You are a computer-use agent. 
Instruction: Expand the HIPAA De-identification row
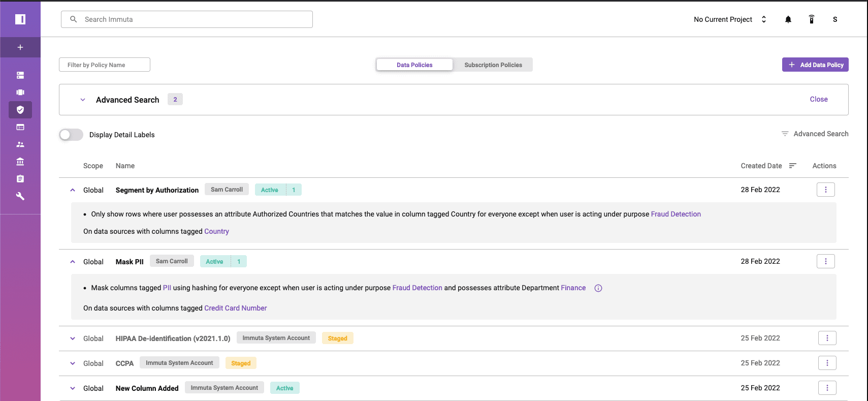pyautogui.click(x=73, y=338)
